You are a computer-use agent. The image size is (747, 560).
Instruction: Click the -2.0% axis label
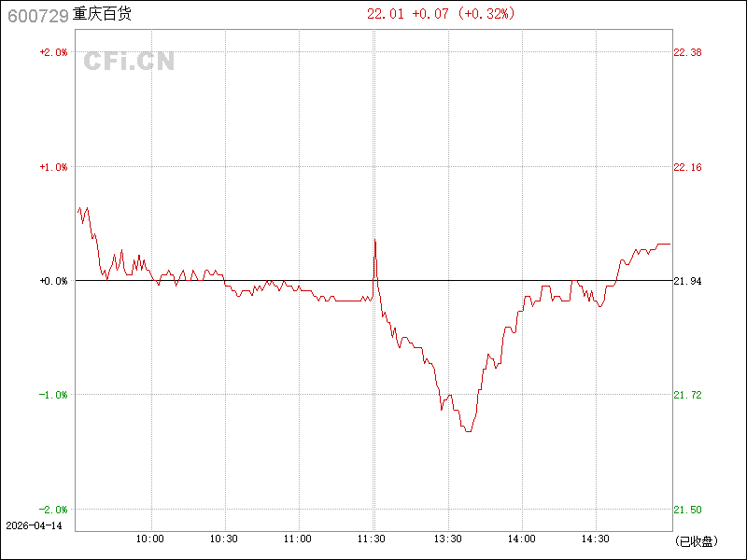(x=53, y=510)
